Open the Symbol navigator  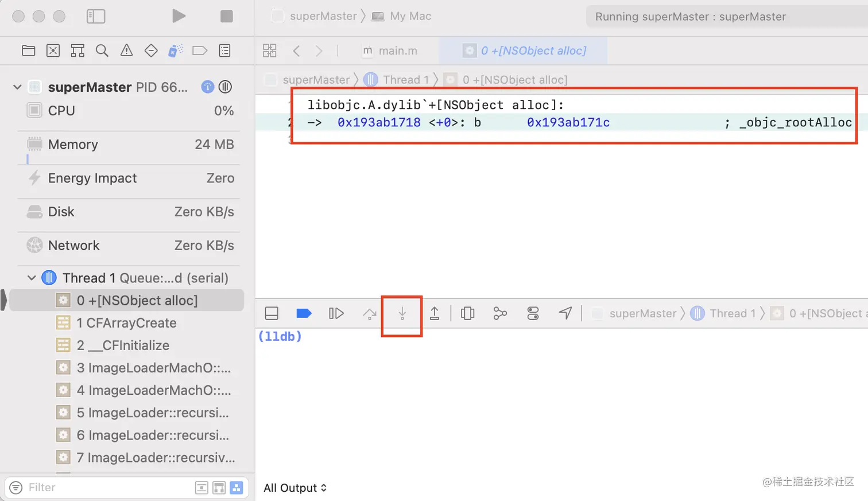coord(77,51)
